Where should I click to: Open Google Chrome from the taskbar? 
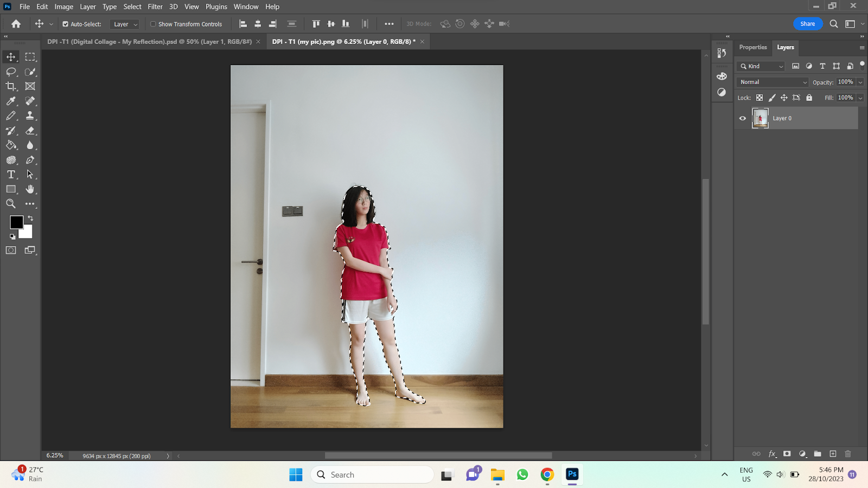point(547,474)
